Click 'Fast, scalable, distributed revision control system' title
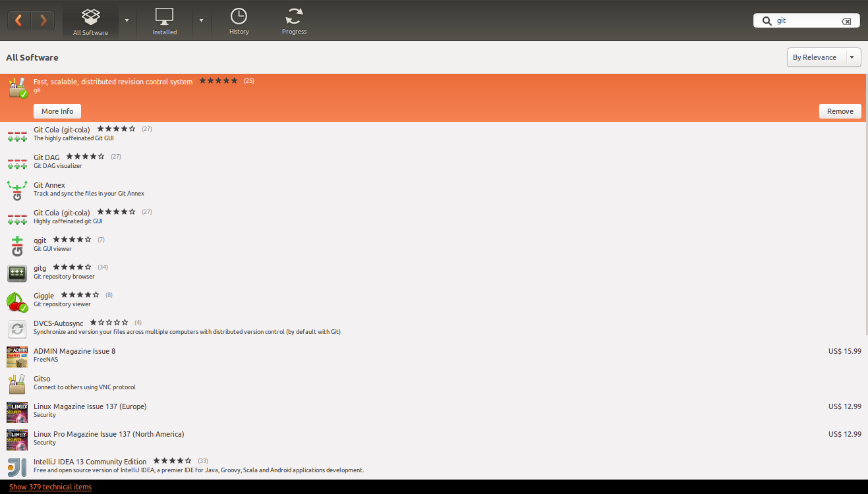This screenshot has width=868, height=494. tap(113, 82)
